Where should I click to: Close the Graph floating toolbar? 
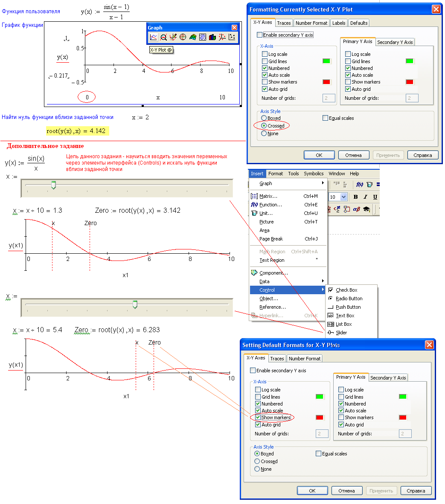[234, 28]
